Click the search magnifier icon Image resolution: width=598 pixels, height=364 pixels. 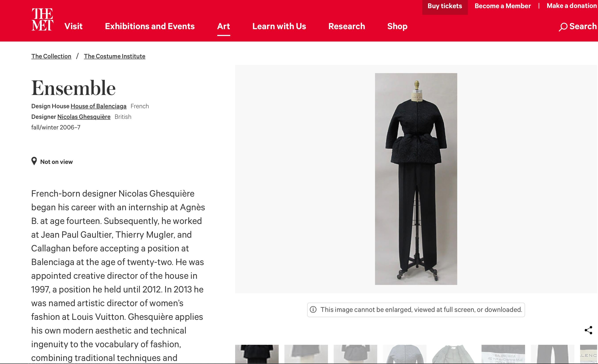pyautogui.click(x=563, y=27)
